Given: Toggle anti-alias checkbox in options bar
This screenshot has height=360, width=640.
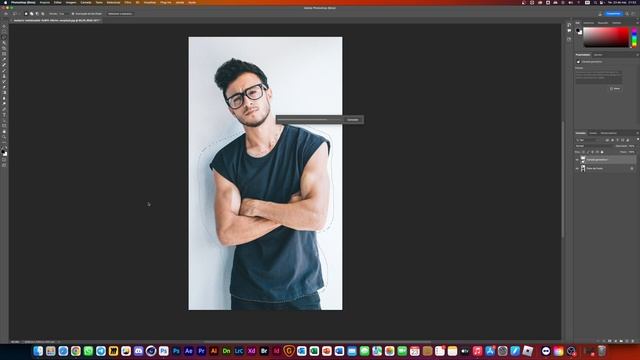Looking at the screenshot, I should click(x=73, y=14).
